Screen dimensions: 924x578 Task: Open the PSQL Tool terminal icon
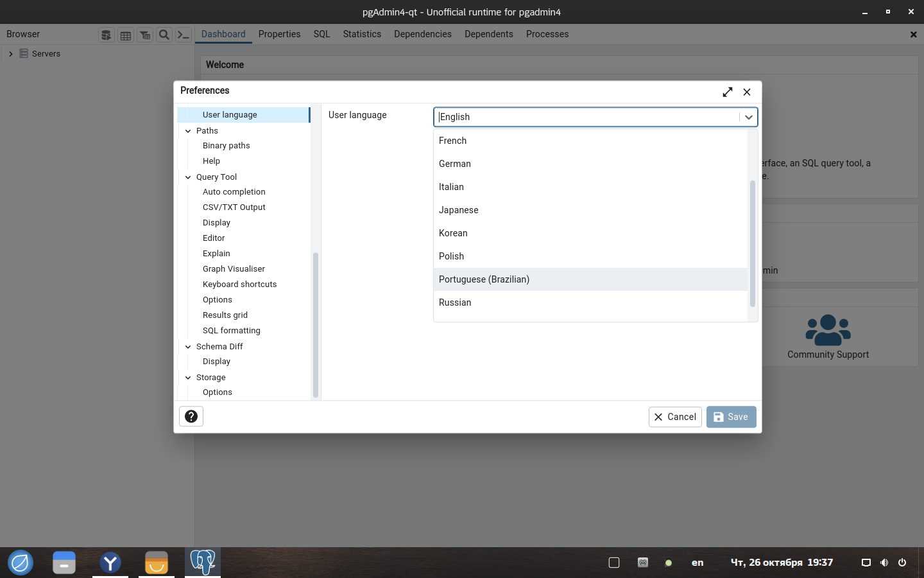pos(184,35)
